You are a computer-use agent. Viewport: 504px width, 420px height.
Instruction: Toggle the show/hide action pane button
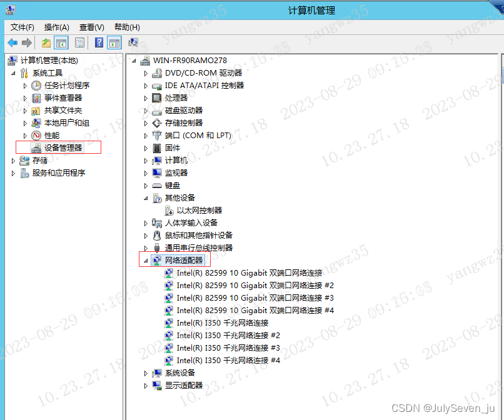[x=114, y=42]
